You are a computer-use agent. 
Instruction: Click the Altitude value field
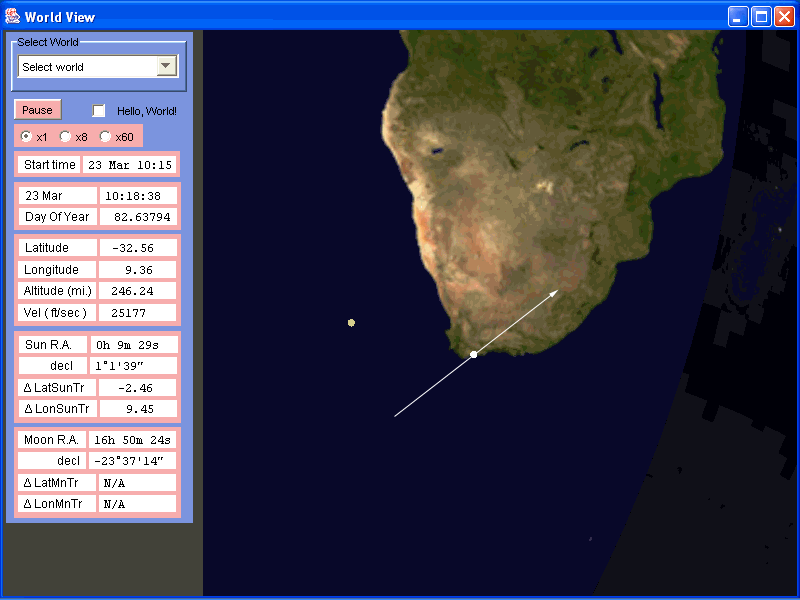[138, 291]
